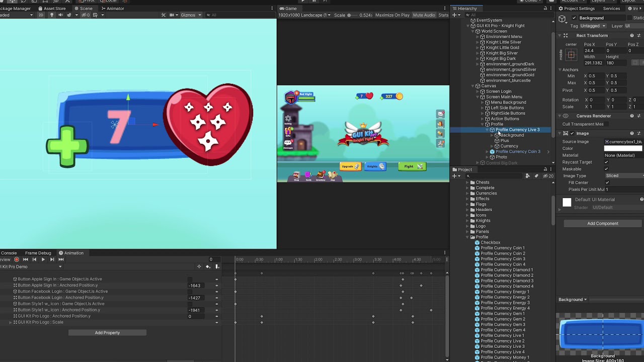Screen dimensions: 644x362
Task: Collapse Profile Currency Live 3 node
Action: tap(488, 130)
